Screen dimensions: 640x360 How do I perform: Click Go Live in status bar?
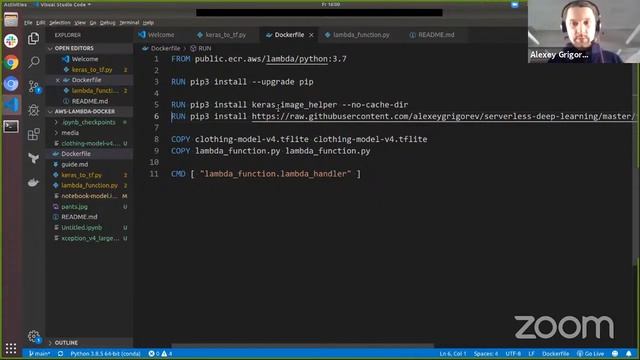[590, 353]
